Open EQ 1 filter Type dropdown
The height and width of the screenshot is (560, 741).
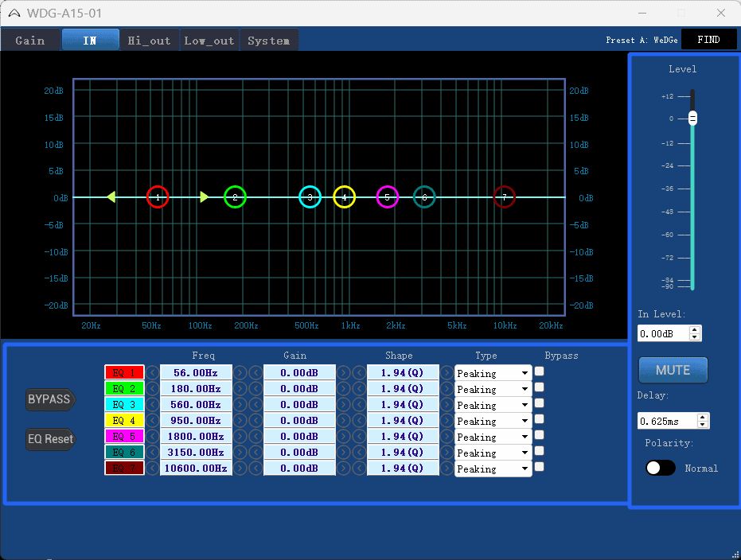click(493, 374)
